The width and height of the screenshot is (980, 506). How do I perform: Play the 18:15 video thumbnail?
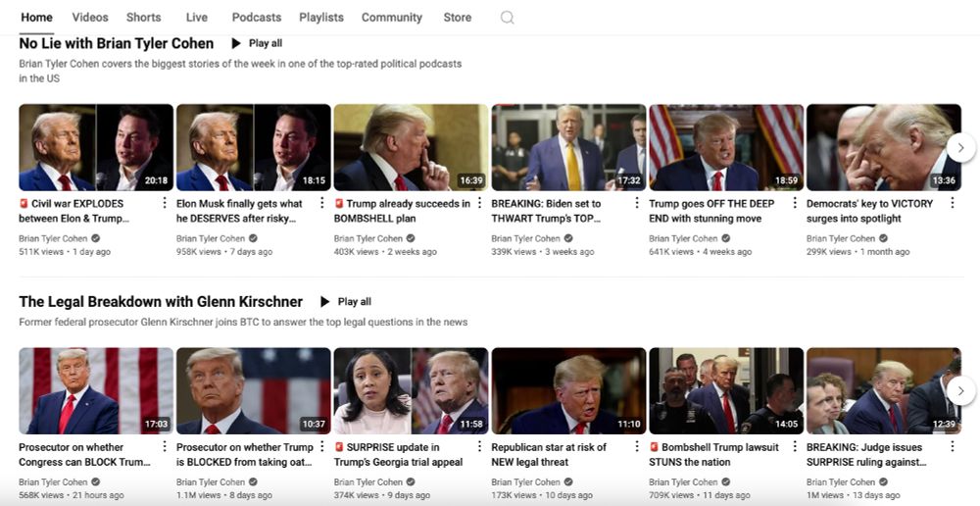[x=254, y=147]
